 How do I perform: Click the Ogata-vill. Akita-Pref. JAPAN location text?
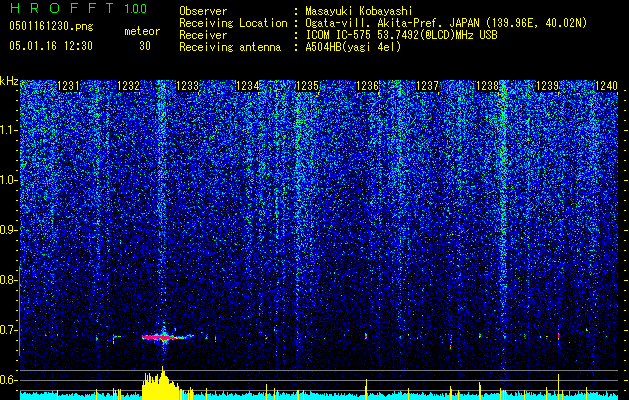pyautogui.click(x=446, y=23)
